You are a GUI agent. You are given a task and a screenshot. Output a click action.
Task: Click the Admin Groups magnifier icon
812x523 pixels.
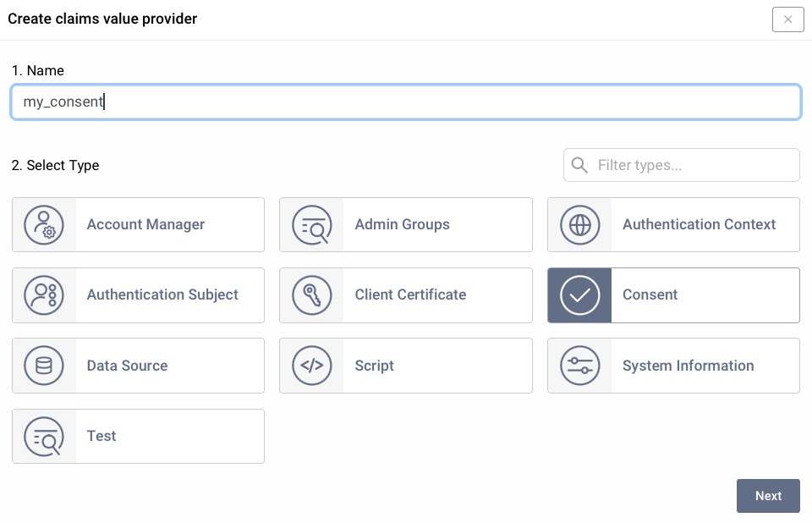(x=312, y=224)
